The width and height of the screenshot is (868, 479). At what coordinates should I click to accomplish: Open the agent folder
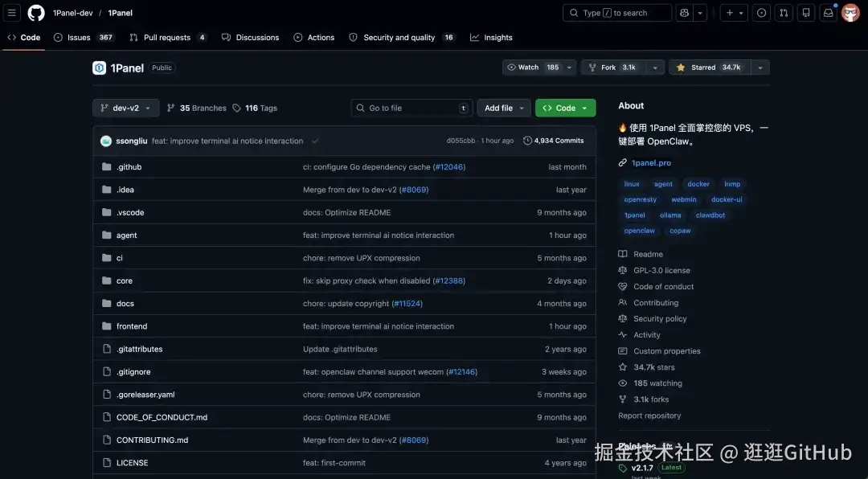127,235
